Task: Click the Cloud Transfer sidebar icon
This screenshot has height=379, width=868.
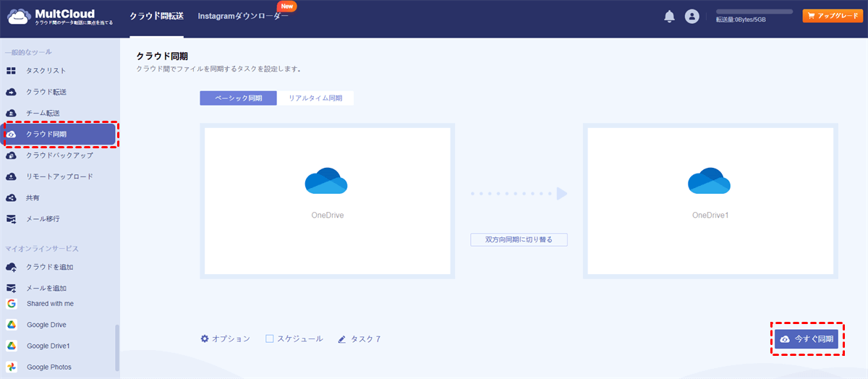Action: click(x=11, y=92)
